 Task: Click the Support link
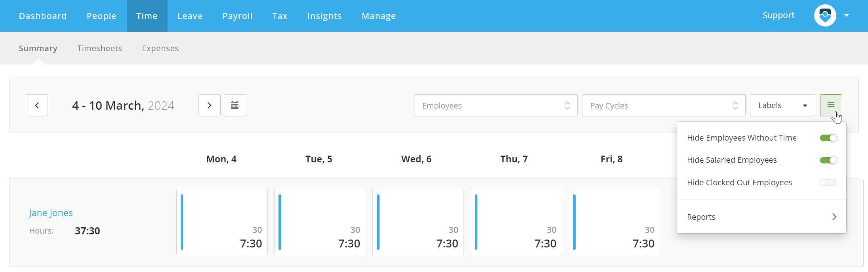(778, 15)
